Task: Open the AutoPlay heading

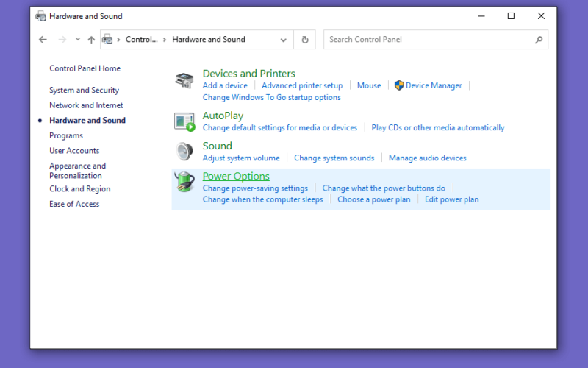Action: coord(223,116)
